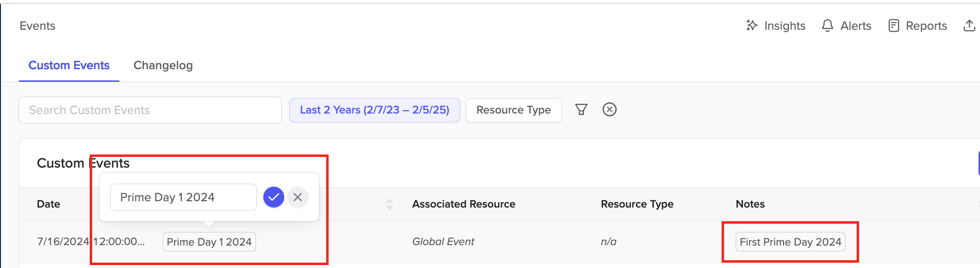Click the Search Custom Events field
Screen dimensions: 980x268
click(150, 110)
